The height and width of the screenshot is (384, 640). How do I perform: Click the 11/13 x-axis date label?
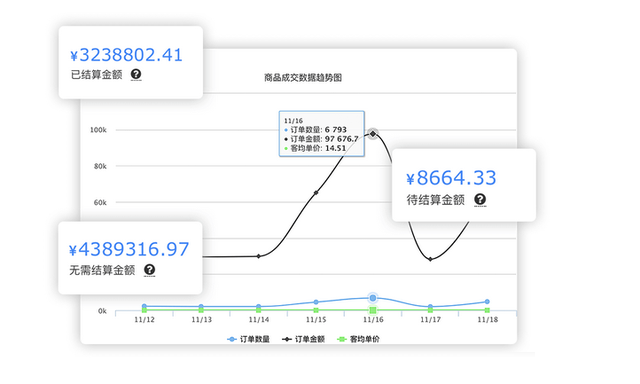[x=202, y=320]
